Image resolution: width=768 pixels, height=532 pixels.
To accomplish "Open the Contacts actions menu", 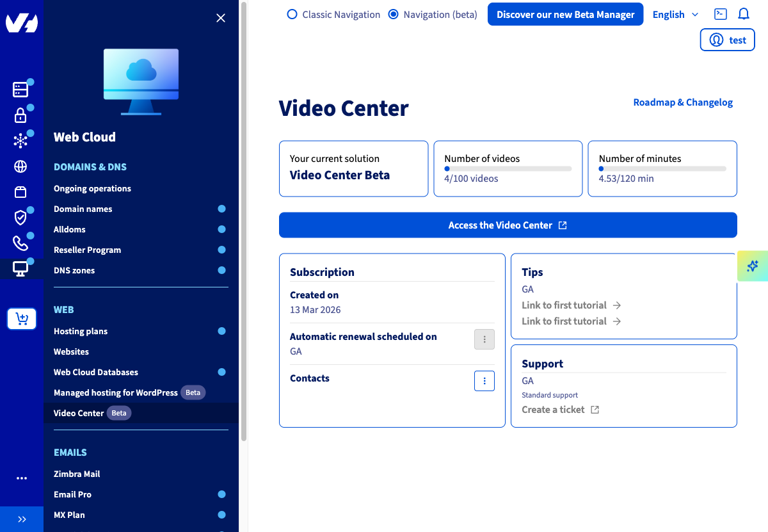I will pyautogui.click(x=484, y=381).
